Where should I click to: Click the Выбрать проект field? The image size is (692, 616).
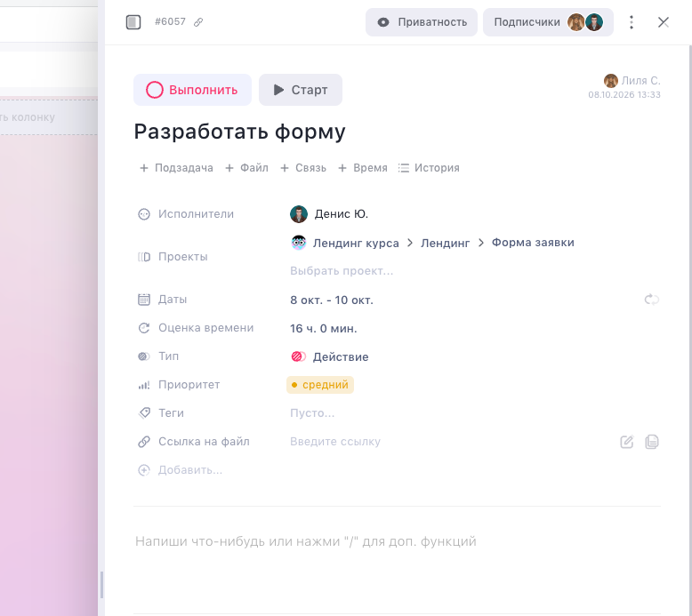pos(342,271)
